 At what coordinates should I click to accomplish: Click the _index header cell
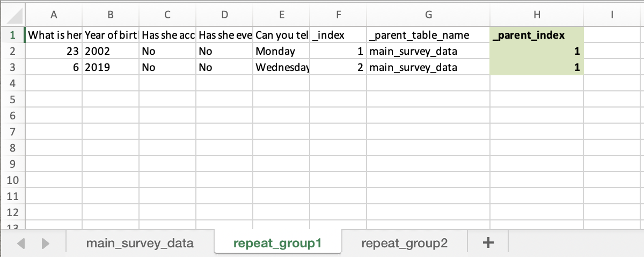[x=338, y=35]
